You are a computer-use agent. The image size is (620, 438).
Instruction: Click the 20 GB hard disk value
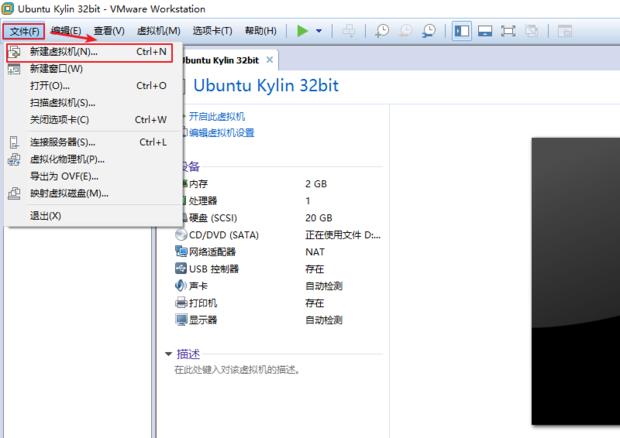319,218
